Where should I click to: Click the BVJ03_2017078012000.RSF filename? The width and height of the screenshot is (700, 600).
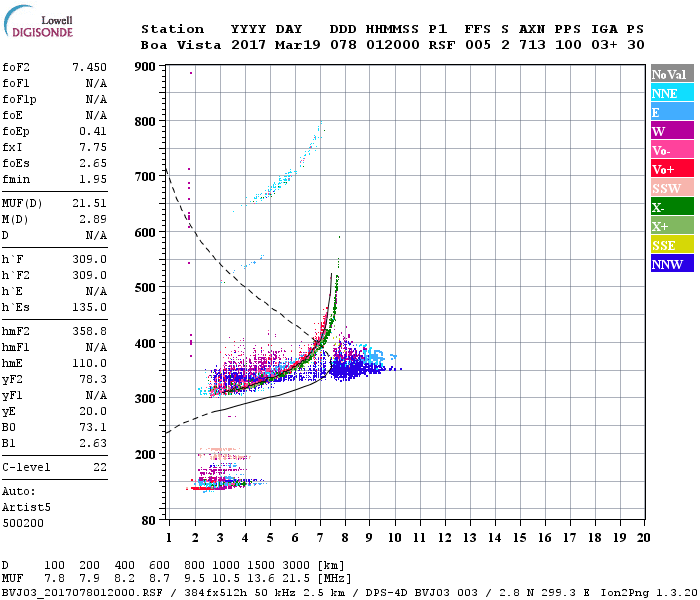82,593
